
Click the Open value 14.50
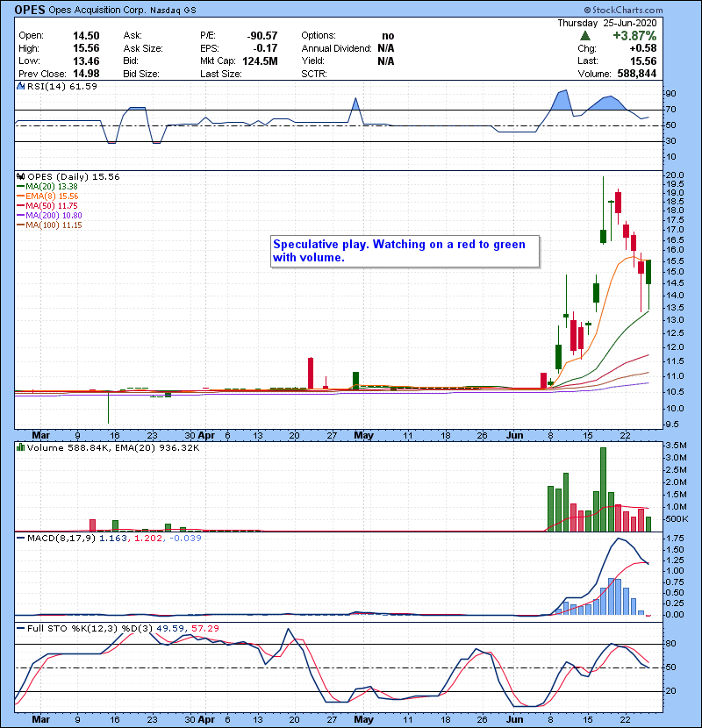coord(86,36)
